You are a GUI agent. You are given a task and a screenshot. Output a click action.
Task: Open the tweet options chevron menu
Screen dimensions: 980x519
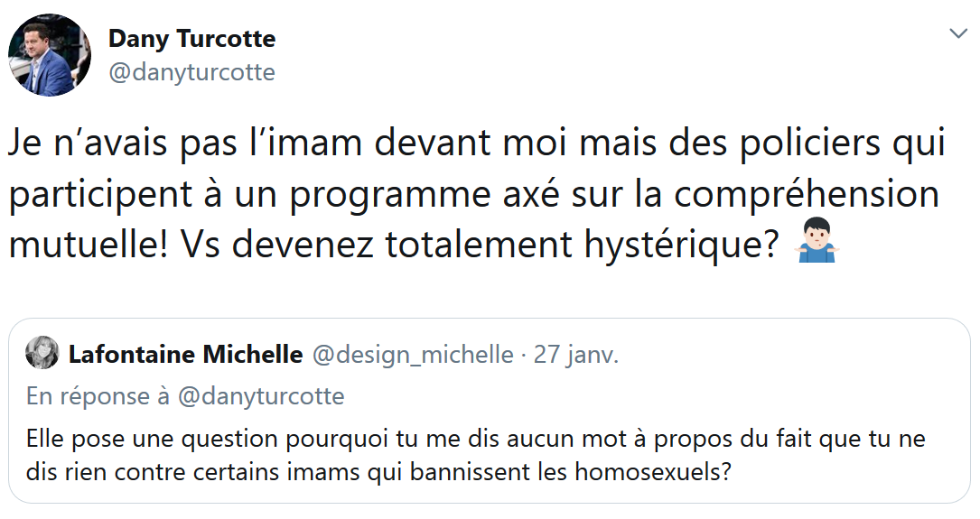click(957, 34)
